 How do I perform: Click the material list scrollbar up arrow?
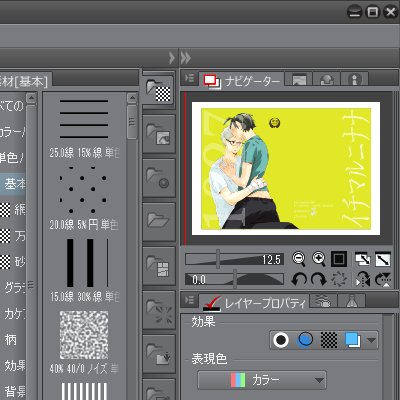[x=132, y=98]
